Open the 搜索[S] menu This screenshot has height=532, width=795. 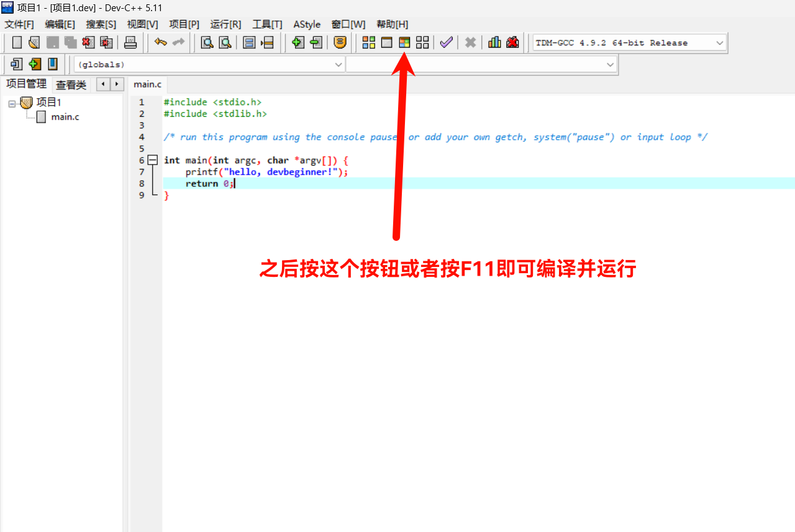[x=101, y=24]
